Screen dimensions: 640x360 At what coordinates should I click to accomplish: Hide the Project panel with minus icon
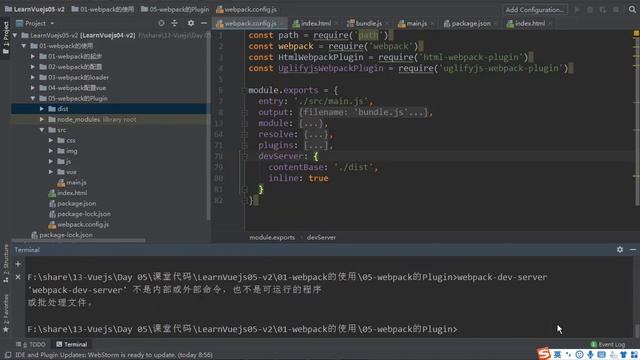[204, 23]
